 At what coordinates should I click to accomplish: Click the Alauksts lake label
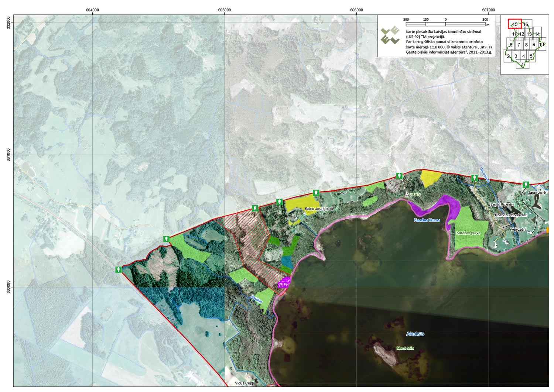[415, 334]
